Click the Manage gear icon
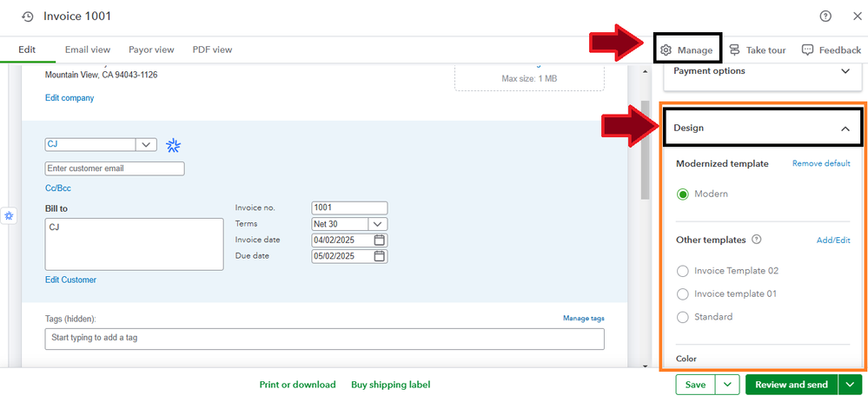Image resolution: width=868 pixels, height=402 pixels. pyautogui.click(x=666, y=49)
